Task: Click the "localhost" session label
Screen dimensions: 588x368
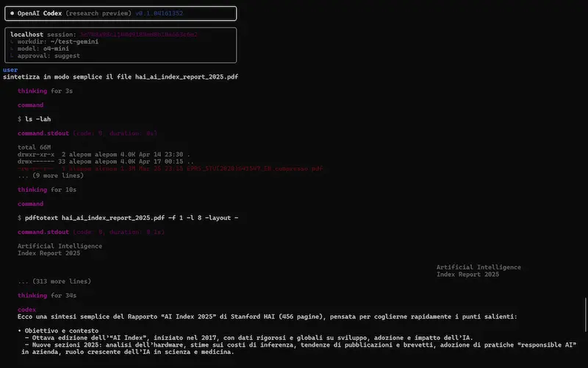Action: 26,34
